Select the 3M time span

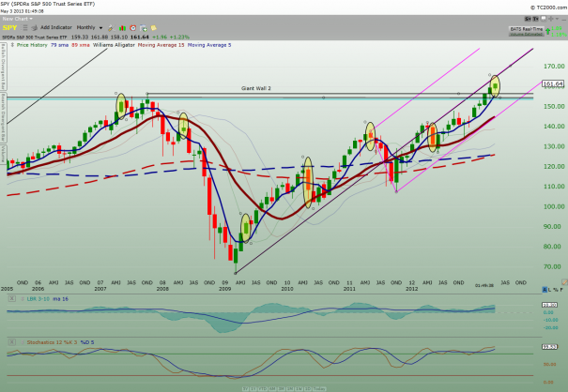pos(281,389)
